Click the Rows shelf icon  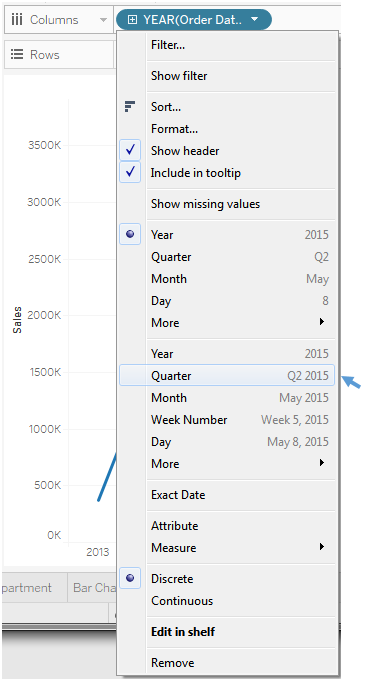tap(17, 55)
